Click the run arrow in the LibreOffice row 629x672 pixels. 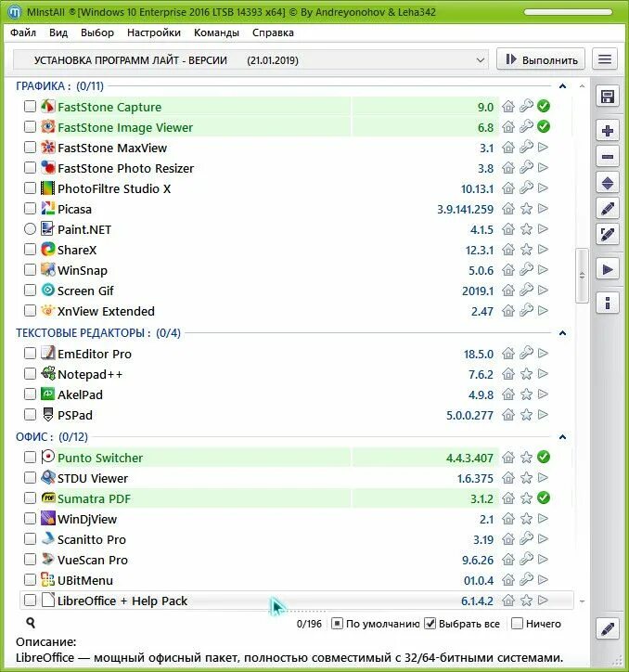pyautogui.click(x=543, y=600)
